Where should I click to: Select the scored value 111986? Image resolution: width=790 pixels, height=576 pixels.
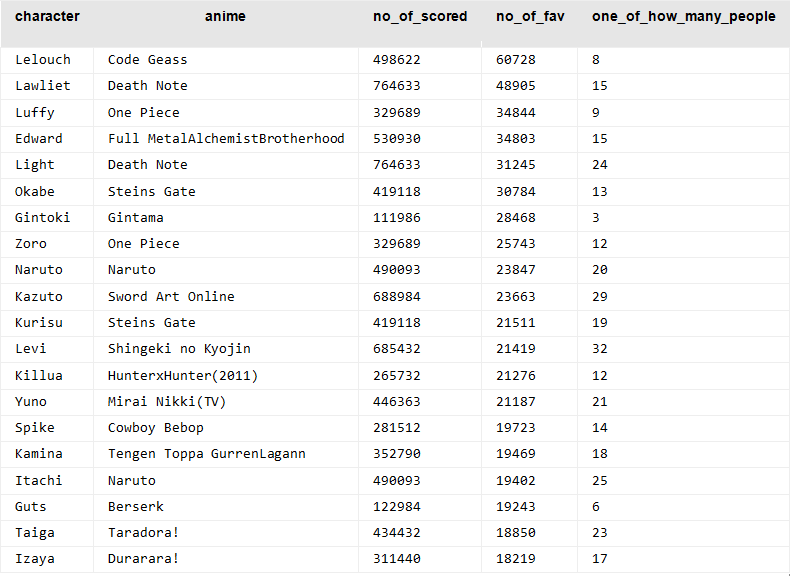pos(397,218)
